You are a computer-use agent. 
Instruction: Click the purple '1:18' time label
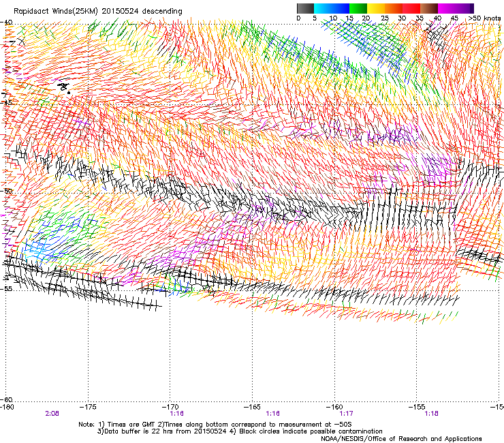(431, 414)
